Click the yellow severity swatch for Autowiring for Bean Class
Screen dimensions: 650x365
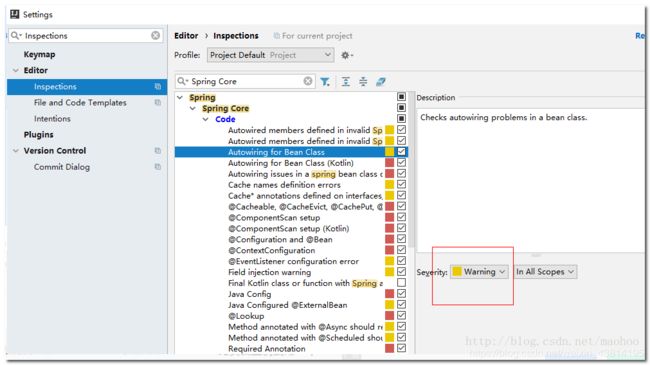(x=389, y=152)
